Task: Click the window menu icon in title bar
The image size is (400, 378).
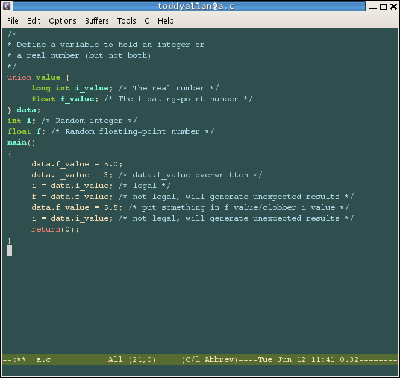Action: (x=7, y=6)
